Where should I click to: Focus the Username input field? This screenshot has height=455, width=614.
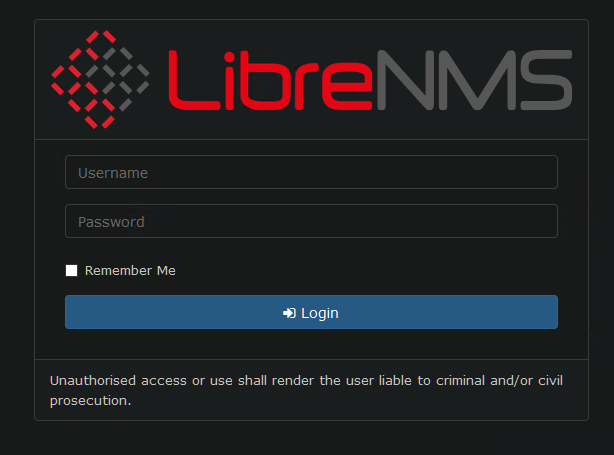coord(311,172)
